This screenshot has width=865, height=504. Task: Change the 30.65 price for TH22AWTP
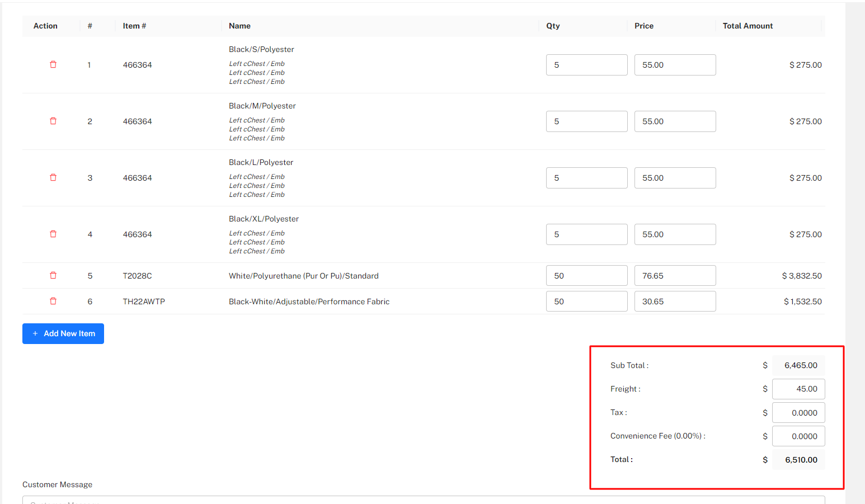tap(674, 302)
